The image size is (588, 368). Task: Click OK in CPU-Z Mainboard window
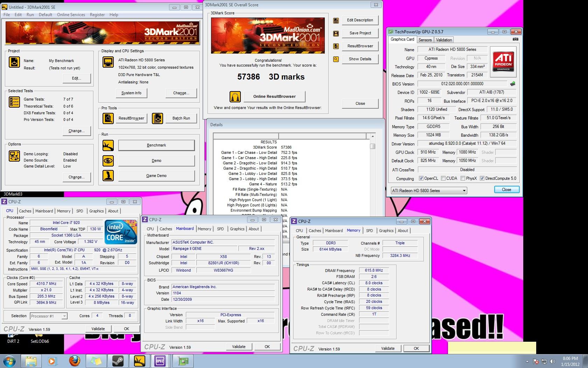(x=267, y=347)
